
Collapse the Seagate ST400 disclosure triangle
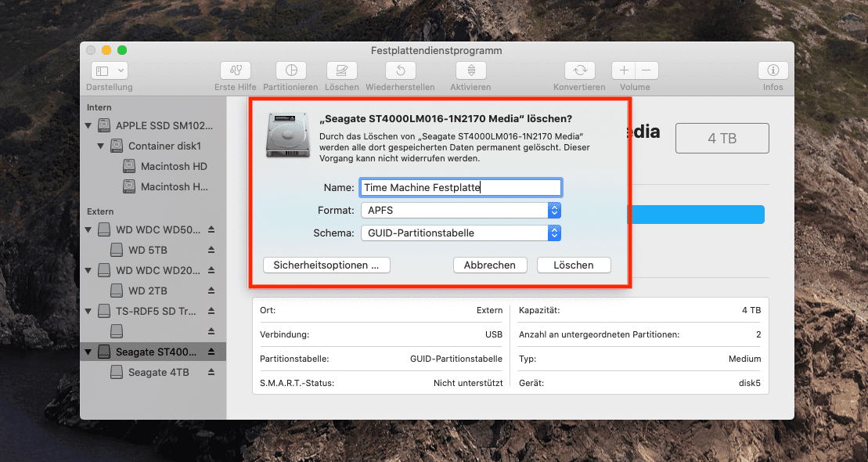88,352
